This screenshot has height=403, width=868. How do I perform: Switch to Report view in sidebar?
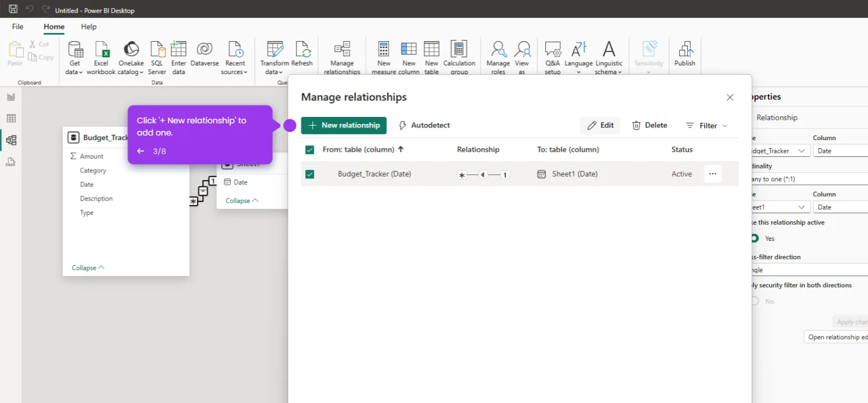(11, 97)
